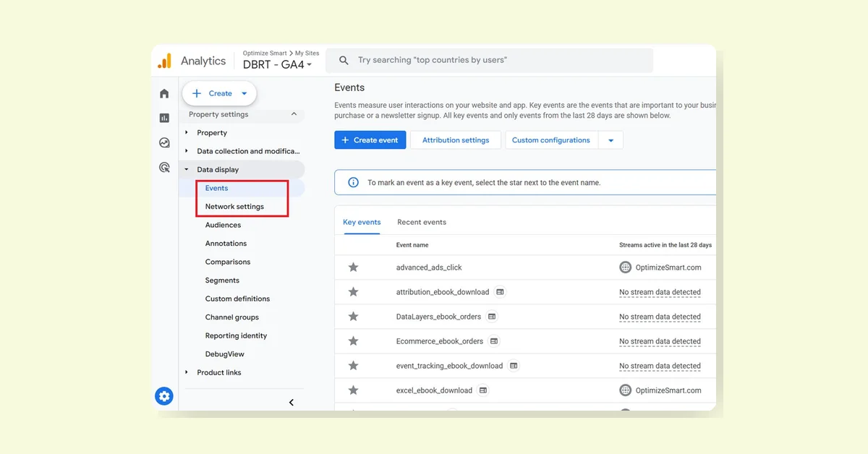The image size is (868, 454).
Task: Open the Advertising icon in left rail
Action: point(164,168)
